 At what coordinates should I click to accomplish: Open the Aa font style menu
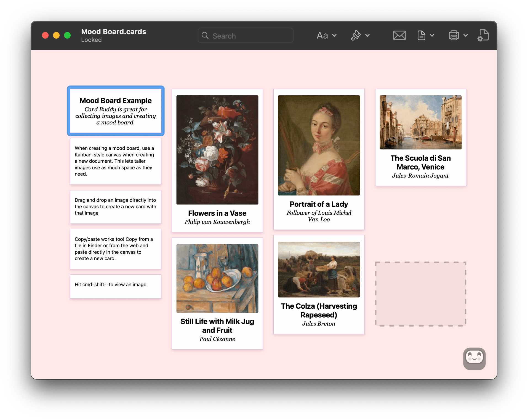[322, 36]
